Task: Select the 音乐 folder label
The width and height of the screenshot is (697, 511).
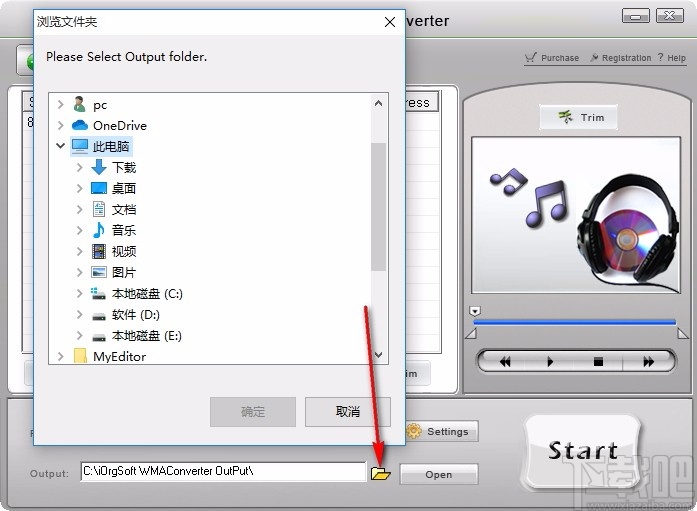Action: point(124,230)
